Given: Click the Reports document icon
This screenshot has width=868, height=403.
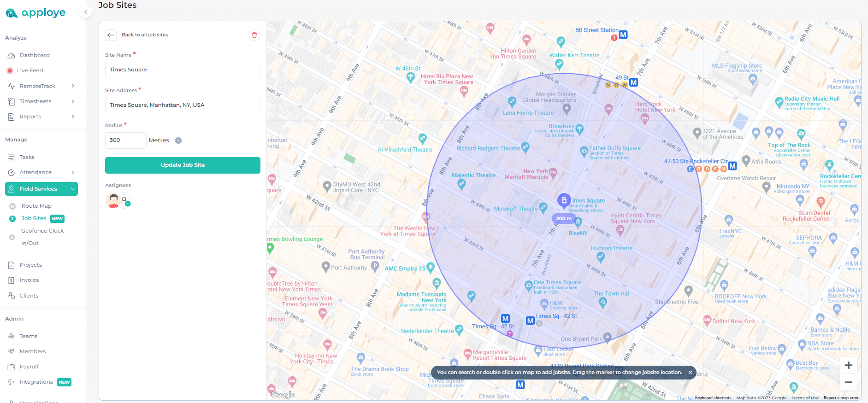Looking at the screenshot, I should tap(12, 117).
